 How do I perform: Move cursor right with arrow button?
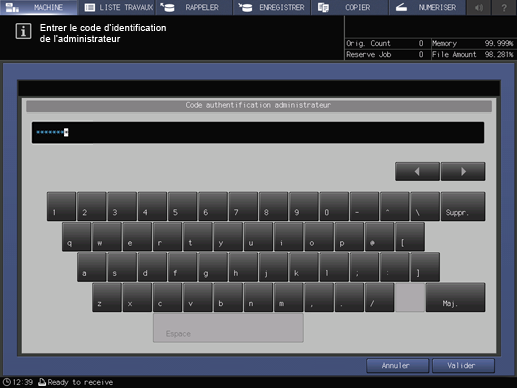coord(463,172)
